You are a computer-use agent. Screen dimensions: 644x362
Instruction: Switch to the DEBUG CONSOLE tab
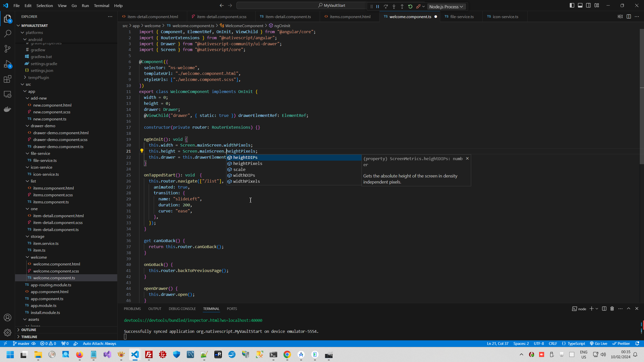[182, 309]
